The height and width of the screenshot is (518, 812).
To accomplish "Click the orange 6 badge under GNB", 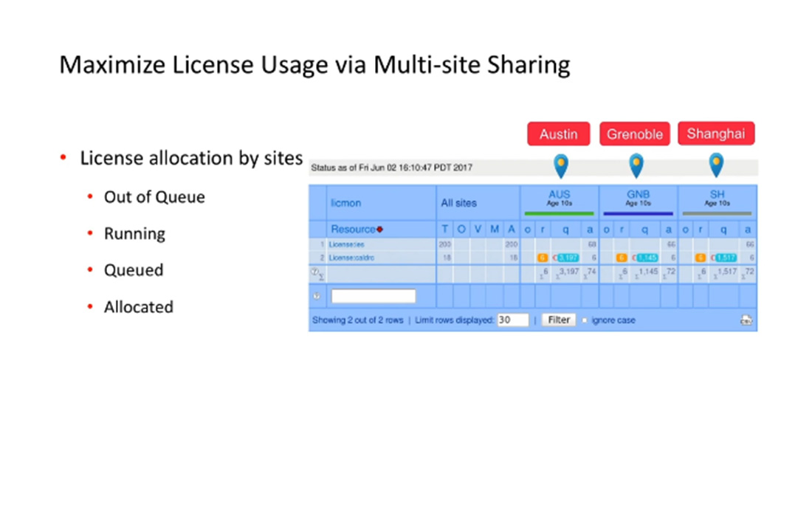I will [622, 258].
